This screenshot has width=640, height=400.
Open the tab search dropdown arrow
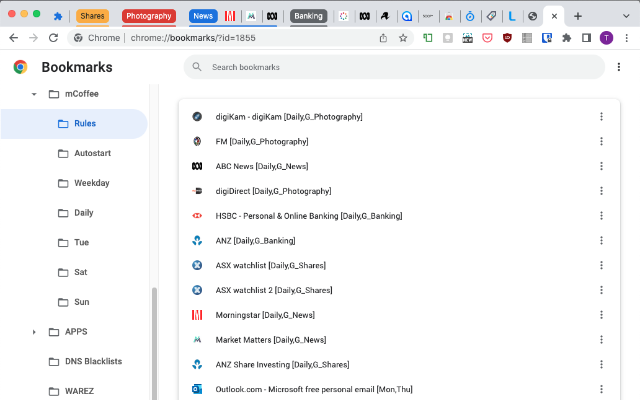pyautogui.click(x=625, y=16)
